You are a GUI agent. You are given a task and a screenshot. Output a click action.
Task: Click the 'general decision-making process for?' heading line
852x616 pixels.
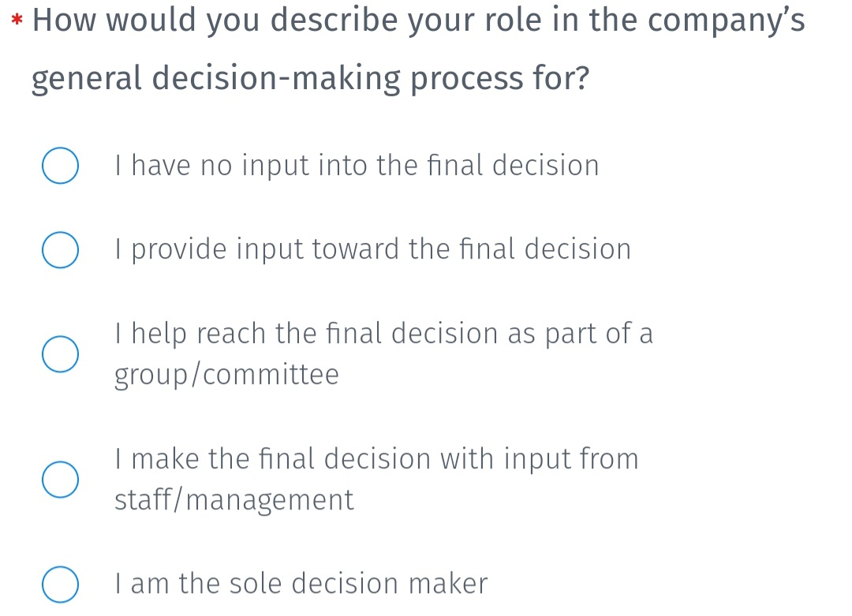pyautogui.click(x=310, y=78)
